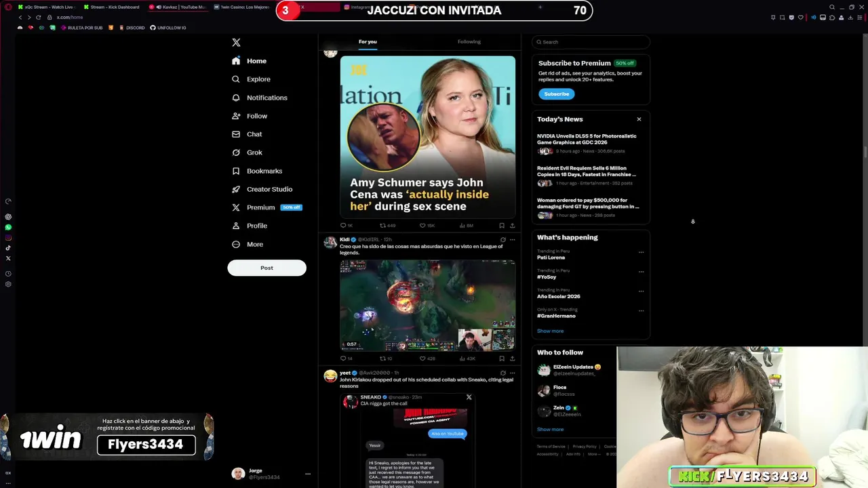Like Kidi's League of Legends post
Screen dimensions: 868x488
pyautogui.click(x=427, y=358)
